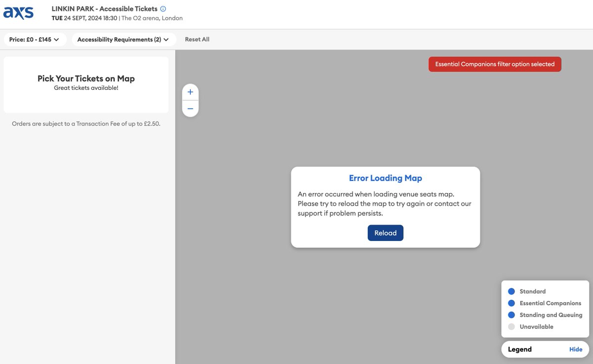Click the Reload button to reload map
The width and height of the screenshot is (593, 364).
(385, 233)
